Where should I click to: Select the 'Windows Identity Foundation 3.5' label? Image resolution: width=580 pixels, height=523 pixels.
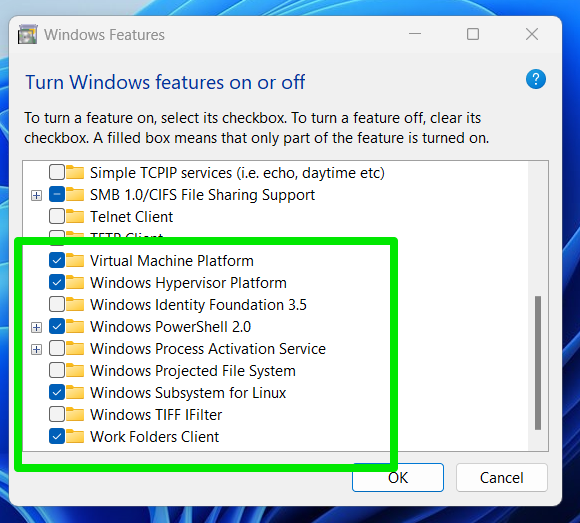pyautogui.click(x=199, y=305)
